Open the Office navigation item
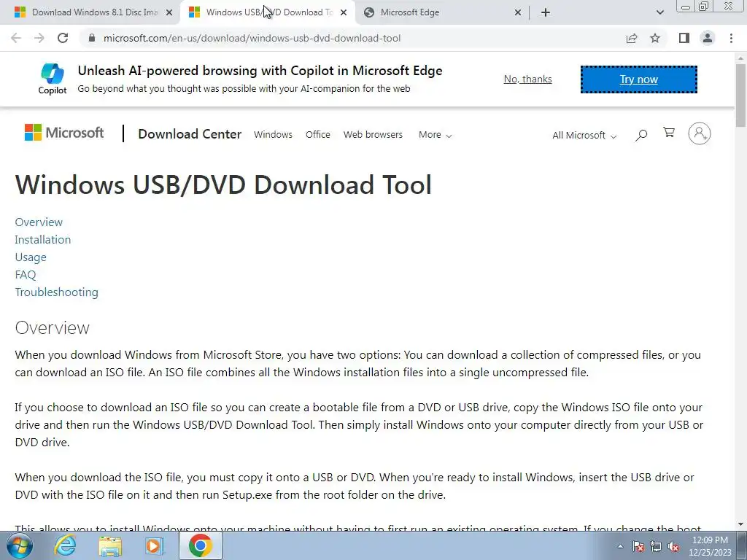747x560 pixels. pyautogui.click(x=318, y=135)
